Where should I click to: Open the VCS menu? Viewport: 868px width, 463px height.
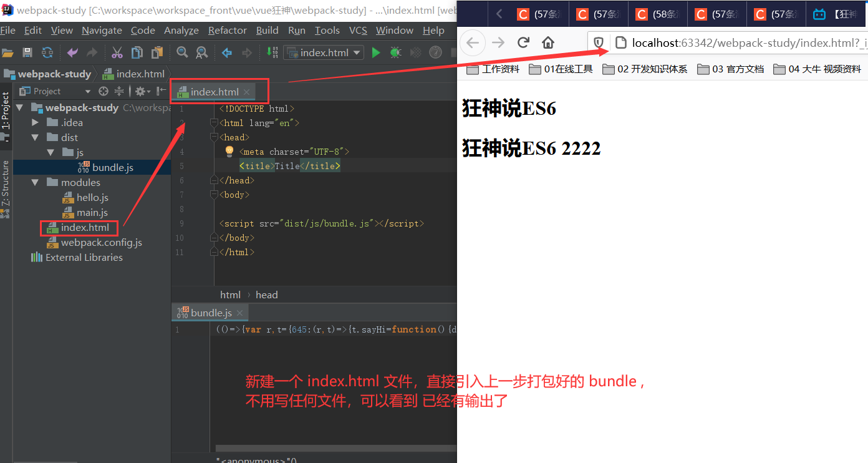pos(358,30)
